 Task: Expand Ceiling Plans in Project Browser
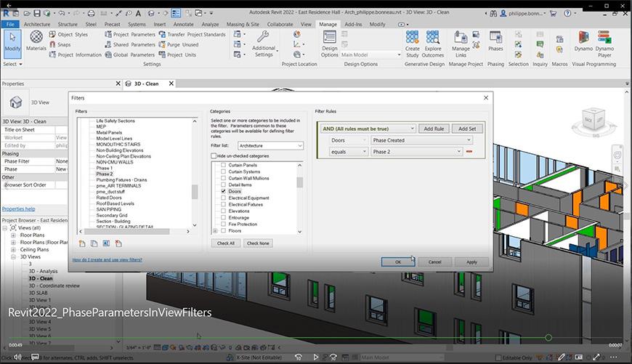(x=13, y=249)
